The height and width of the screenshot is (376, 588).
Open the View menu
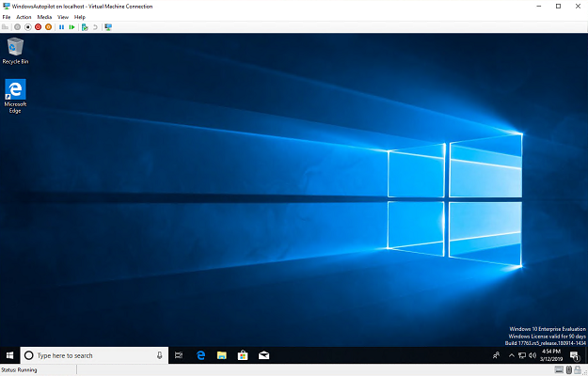(x=63, y=17)
